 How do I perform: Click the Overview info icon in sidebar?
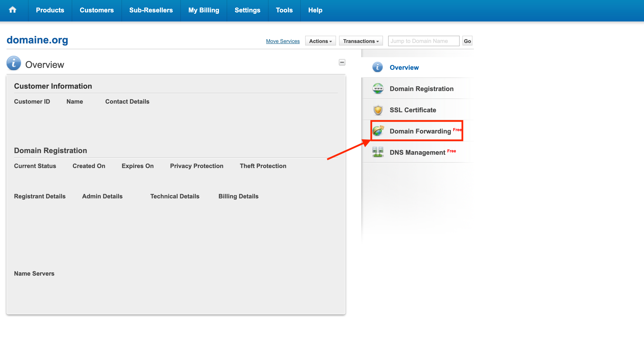(x=378, y=67)
